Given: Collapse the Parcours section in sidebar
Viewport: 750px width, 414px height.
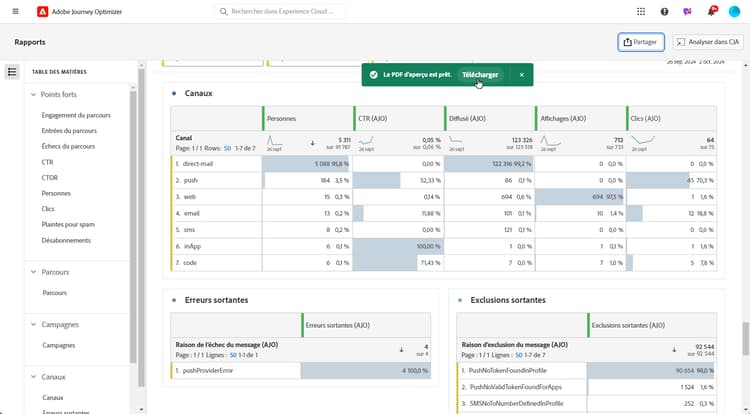Looking at the screenshot, I should coord(34,272).
